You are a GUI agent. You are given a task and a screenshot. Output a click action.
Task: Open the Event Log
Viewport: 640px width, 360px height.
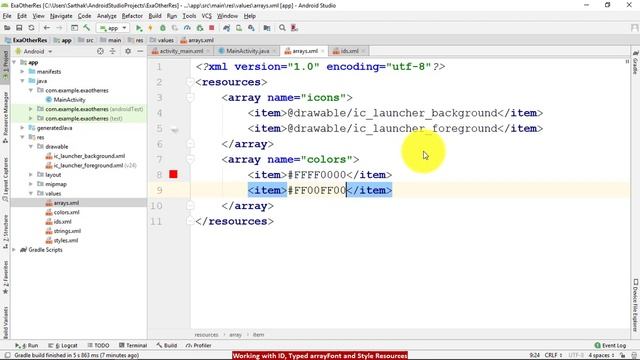(x=610, y=345)
